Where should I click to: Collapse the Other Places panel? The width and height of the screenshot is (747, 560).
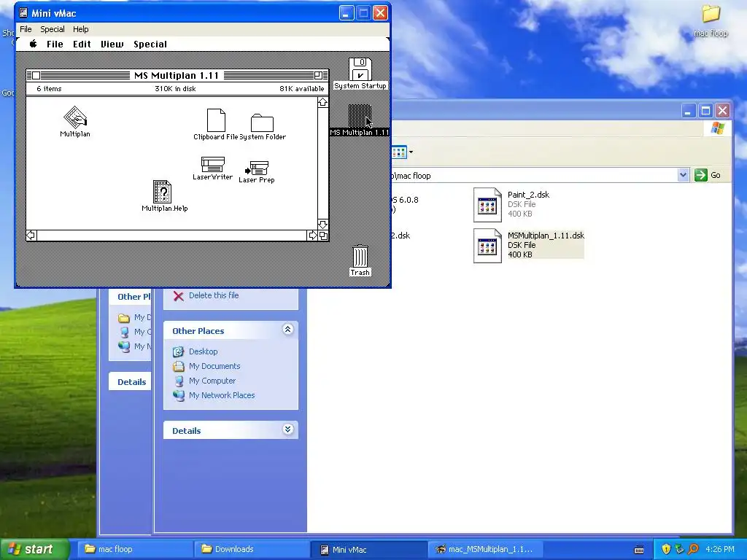click(x=287, y=330)
